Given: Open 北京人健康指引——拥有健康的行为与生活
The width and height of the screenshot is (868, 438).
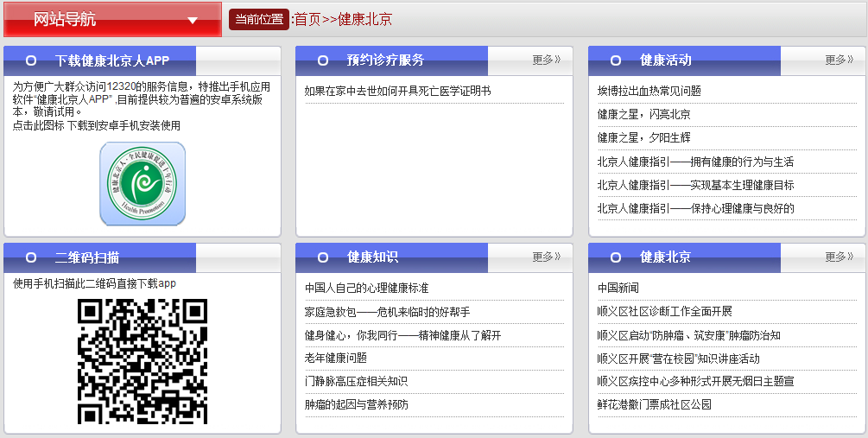Looking at the screenshot, I should coord(695,162).
